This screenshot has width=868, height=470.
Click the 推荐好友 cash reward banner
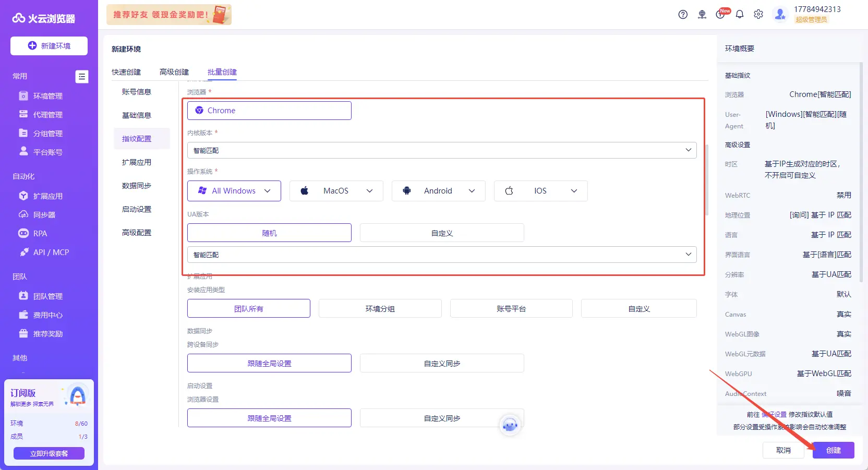tap(169, 15)
